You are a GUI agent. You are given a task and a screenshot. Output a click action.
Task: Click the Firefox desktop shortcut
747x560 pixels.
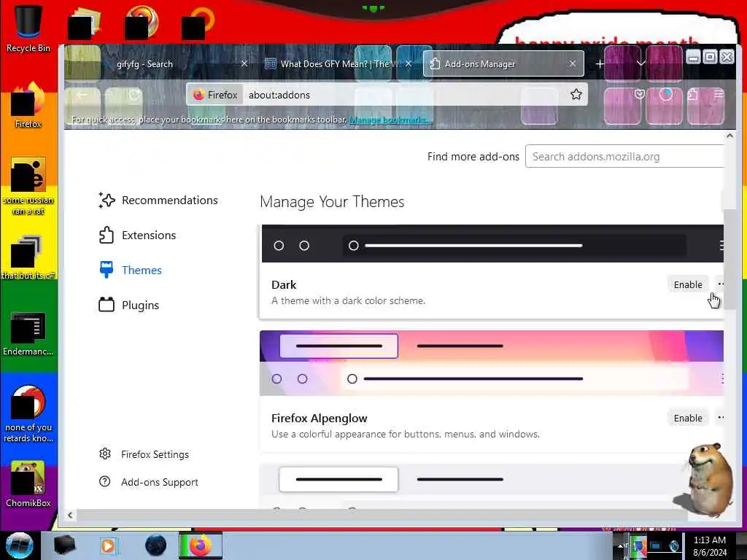point(28,105)
